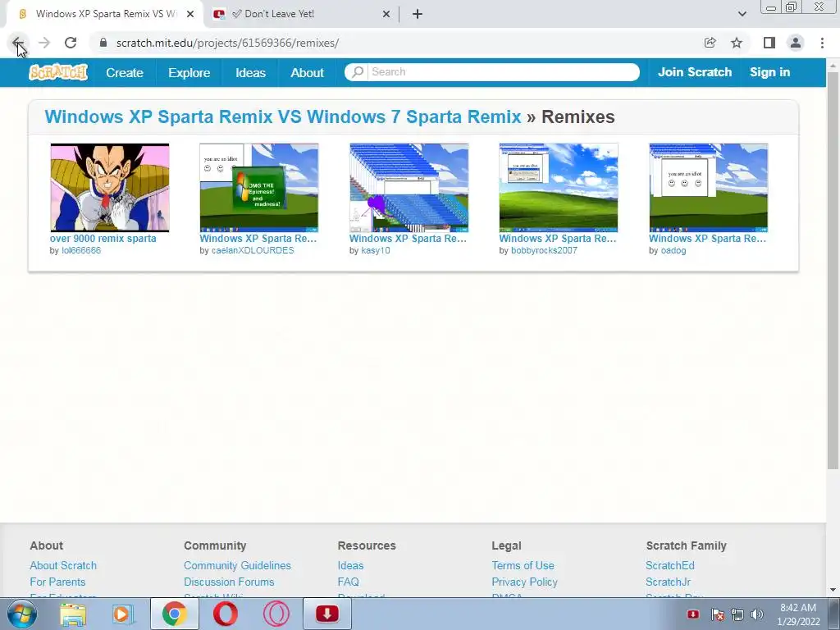Viewport: 840px width, 630px height.
Task: Visit oadog's profile
Action: [x=673, y=250]
